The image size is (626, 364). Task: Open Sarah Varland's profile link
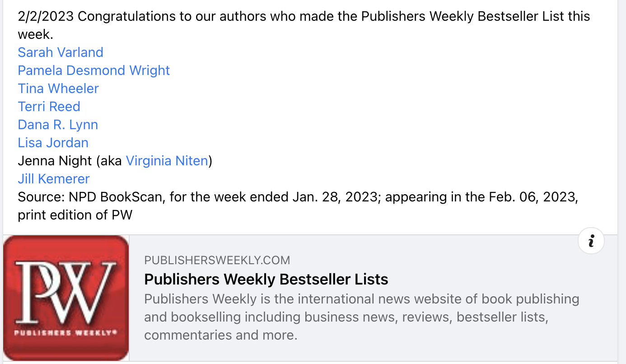click(x=60, y=52)
